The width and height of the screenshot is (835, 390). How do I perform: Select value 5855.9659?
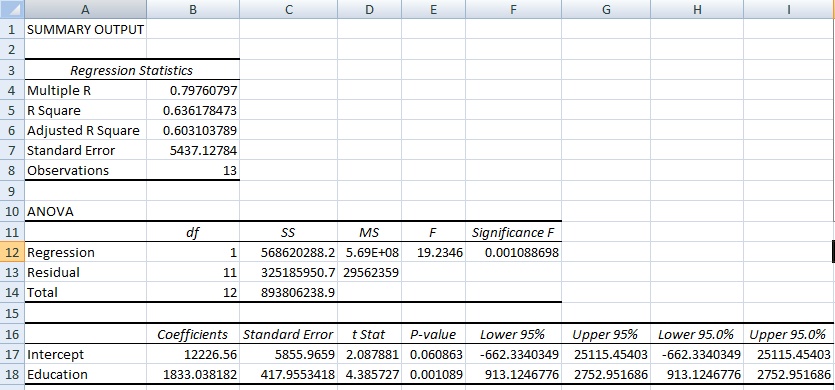tap(288, 354)
